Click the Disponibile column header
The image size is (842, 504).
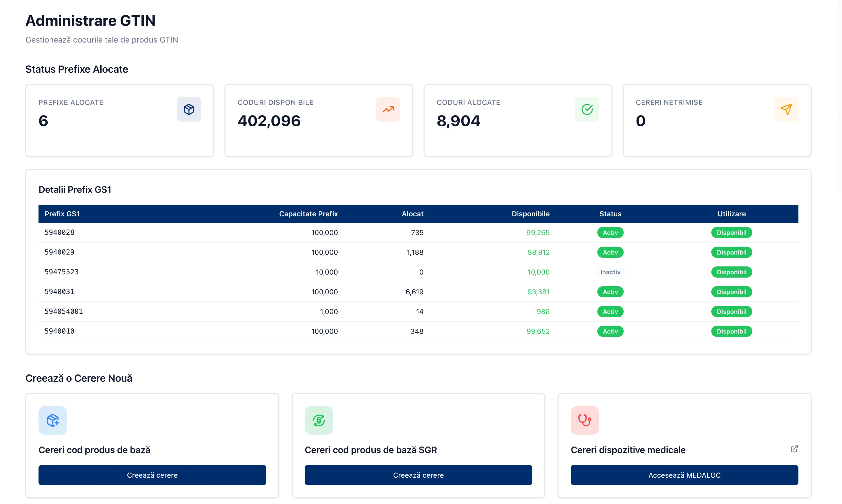click(x=530, y=214)
